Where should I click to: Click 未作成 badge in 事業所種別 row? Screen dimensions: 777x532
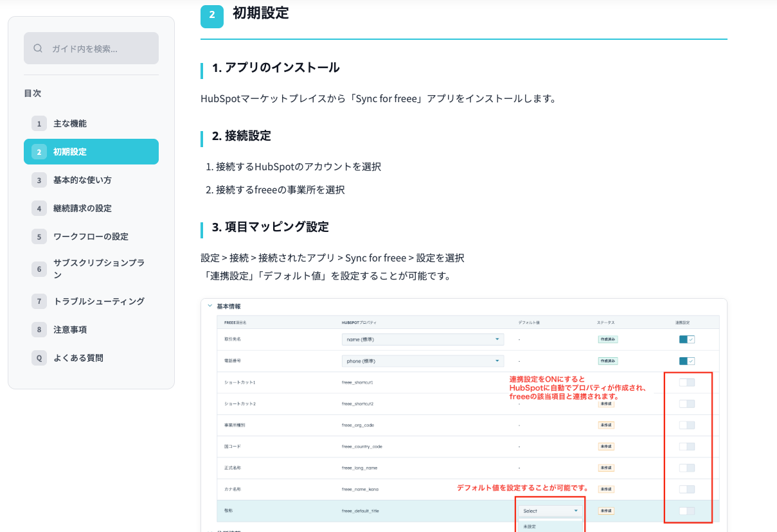coord(606,425)
